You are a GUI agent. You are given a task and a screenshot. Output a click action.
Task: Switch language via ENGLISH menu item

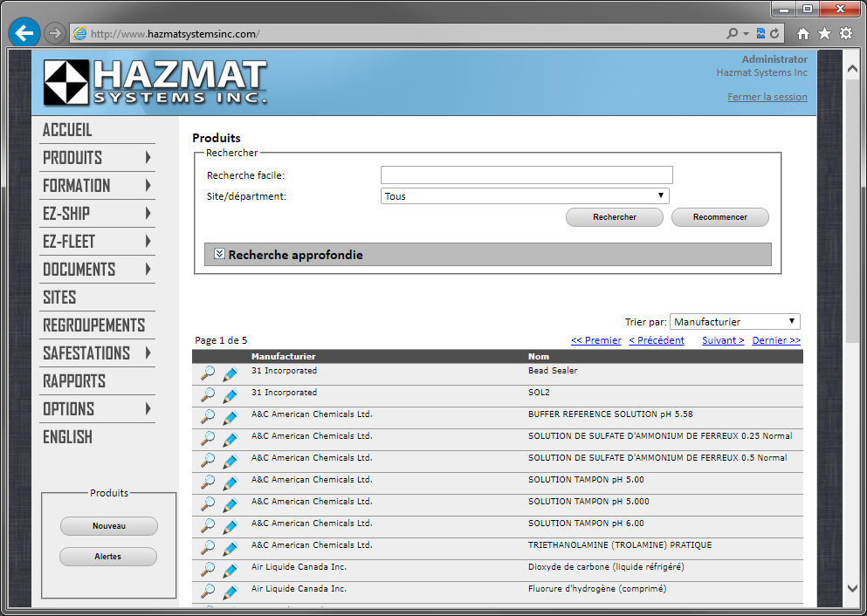(x=67, y=436)
